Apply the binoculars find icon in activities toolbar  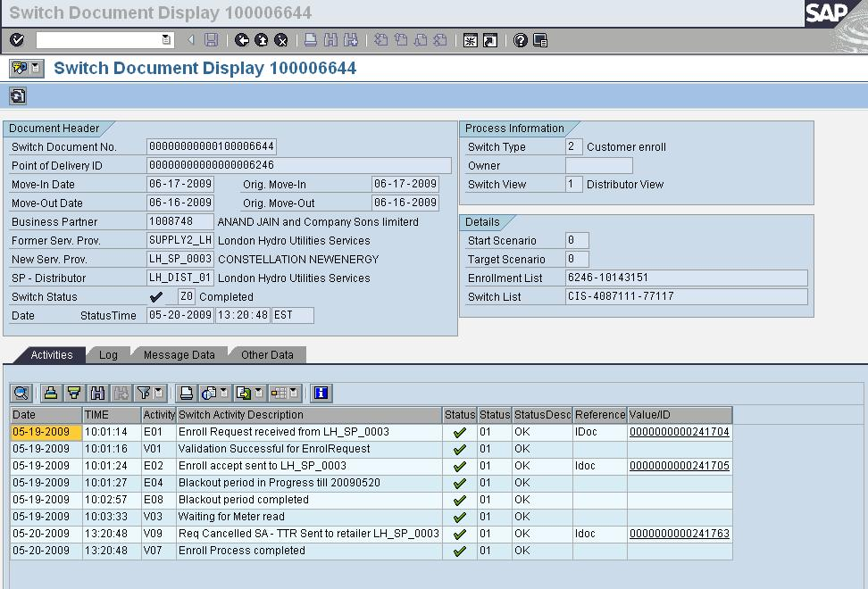pyautogui.click(x=96, y=393)
